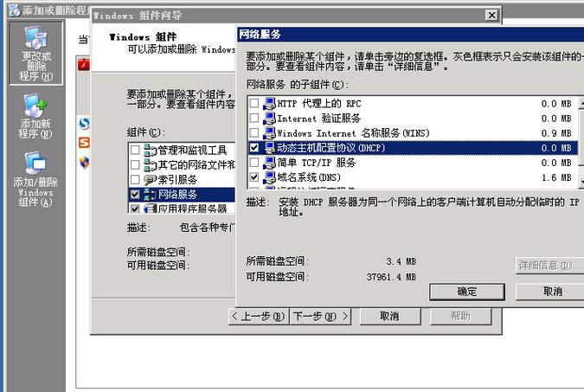Click the shield program icon in list
Image resolution: width=584 pixels, height=392 pixels.
point(85,163)
